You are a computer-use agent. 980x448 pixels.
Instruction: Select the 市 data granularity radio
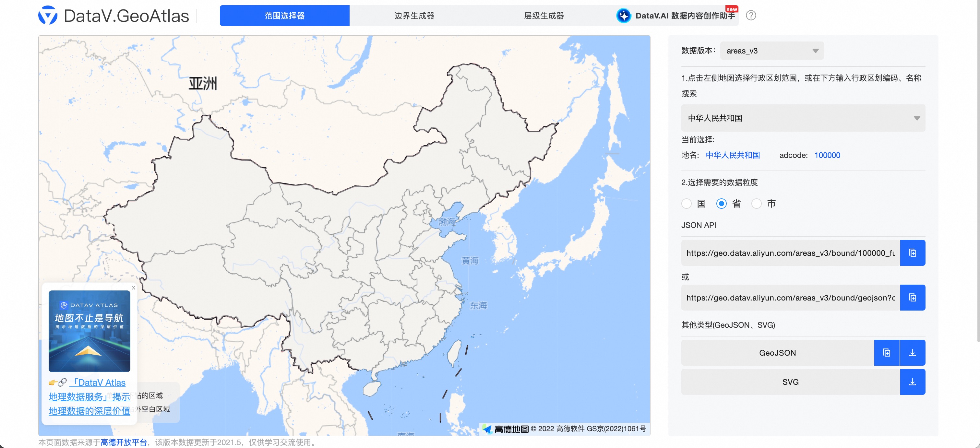tap(756, 204)
